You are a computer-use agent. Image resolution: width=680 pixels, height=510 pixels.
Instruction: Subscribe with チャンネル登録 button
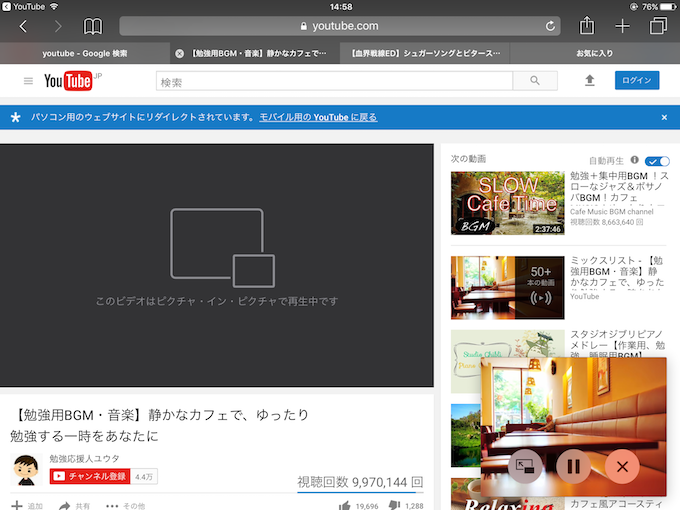tap(90, 476)
